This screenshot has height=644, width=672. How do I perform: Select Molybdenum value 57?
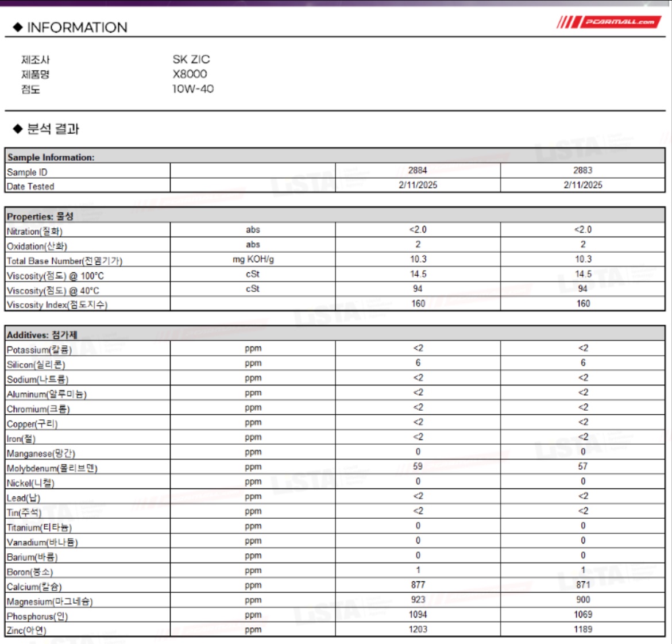[583, 466]
